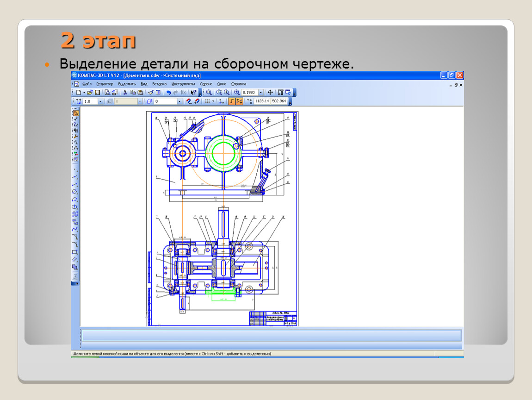
Task: Open the Справка menu
Action: [239, 84]
